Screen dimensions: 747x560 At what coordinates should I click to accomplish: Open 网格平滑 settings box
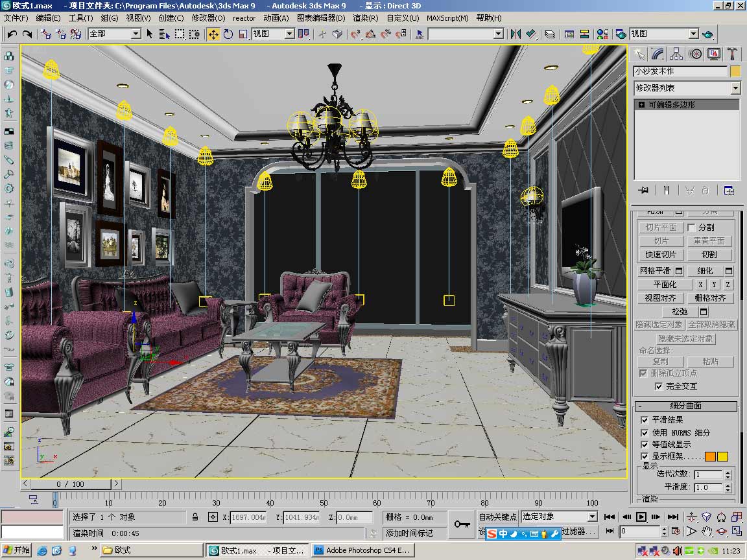click(x=680, y=271)
